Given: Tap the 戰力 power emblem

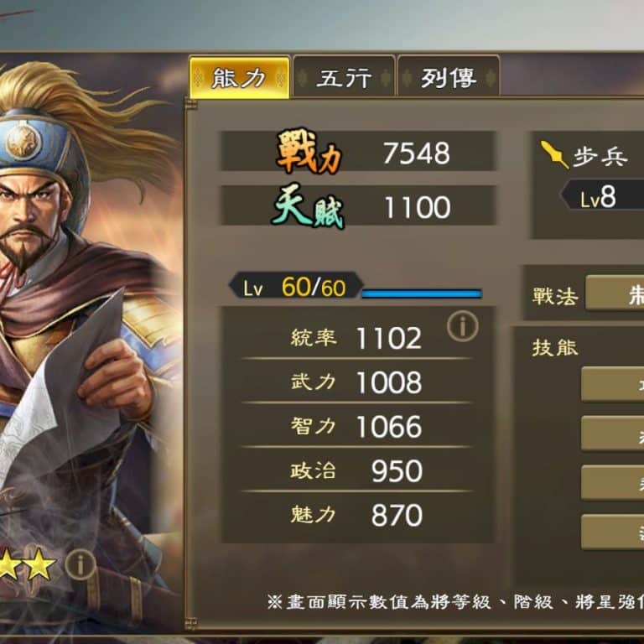Looking at the screenshot, I should 309,151.
